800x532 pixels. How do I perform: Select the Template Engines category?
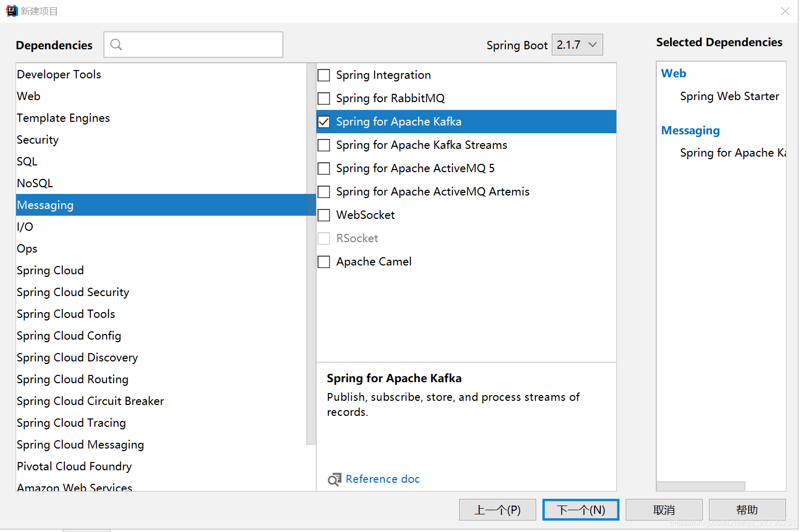tap(161, 118)
